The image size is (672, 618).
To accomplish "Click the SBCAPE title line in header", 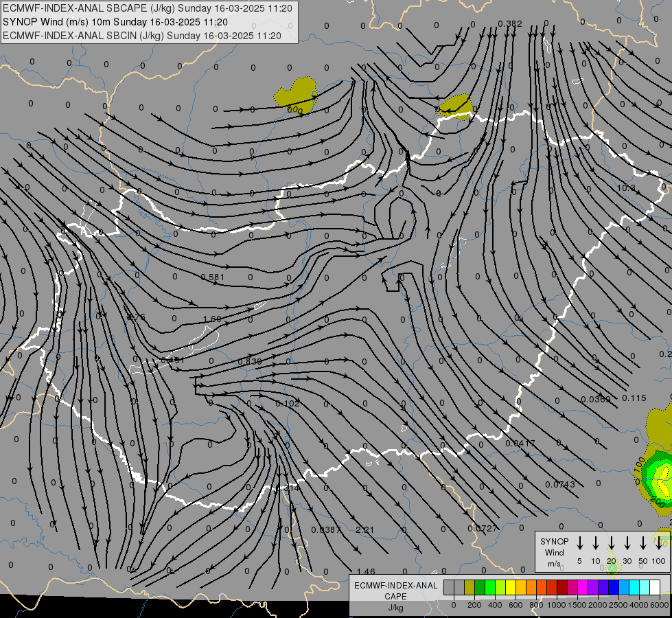I will pos(148,8).
